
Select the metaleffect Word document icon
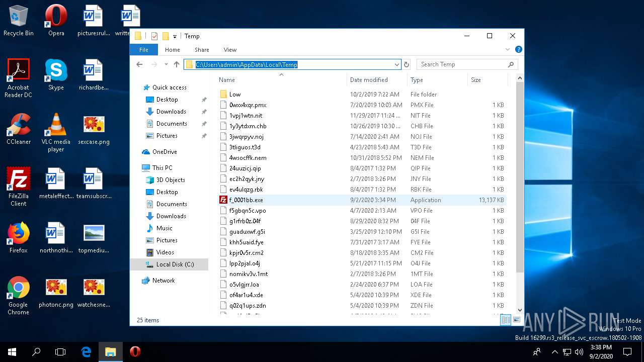[56, 183]
